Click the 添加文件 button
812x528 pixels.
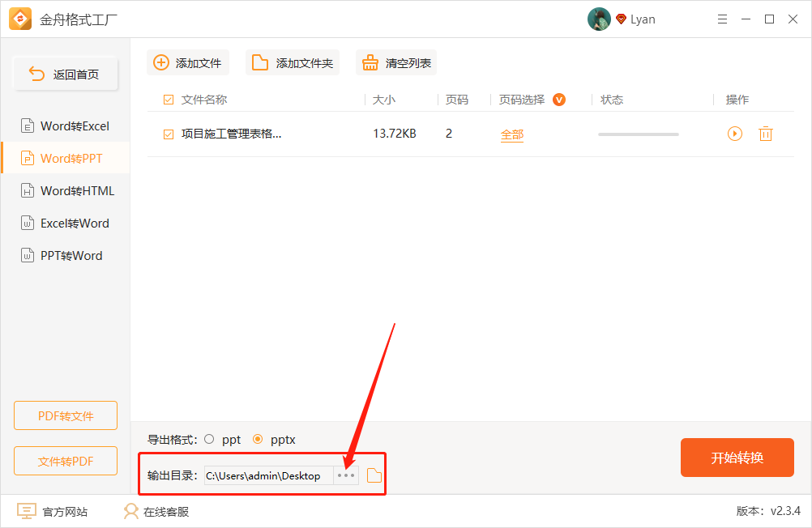(188, 62)
